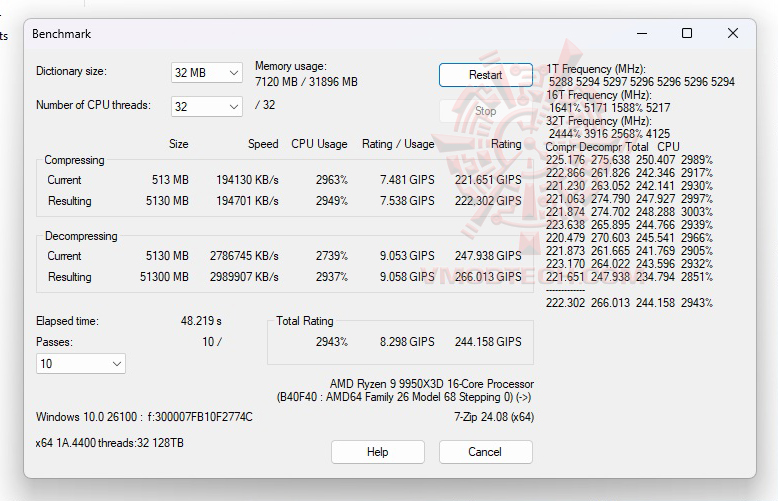The width and height of the screenshot is (778, 501).
Task: Close the Benchmark window
Action: [x=733, y=34]
